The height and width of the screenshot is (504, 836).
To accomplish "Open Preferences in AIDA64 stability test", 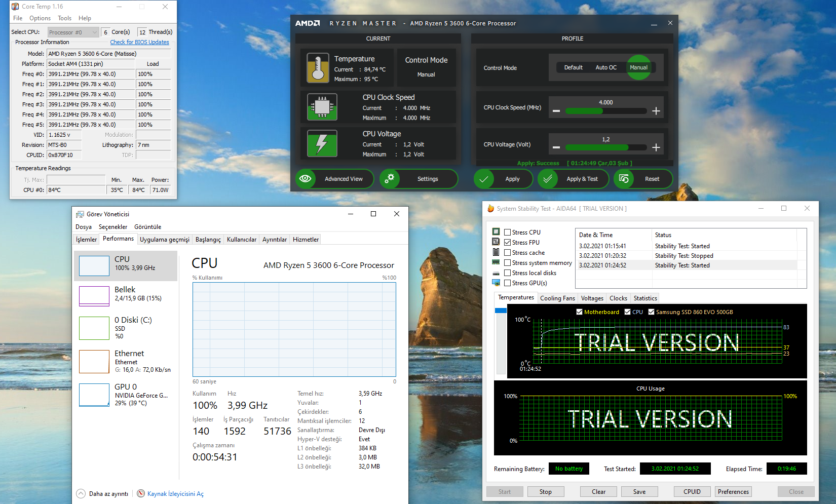I will click(x=733, y=492).
